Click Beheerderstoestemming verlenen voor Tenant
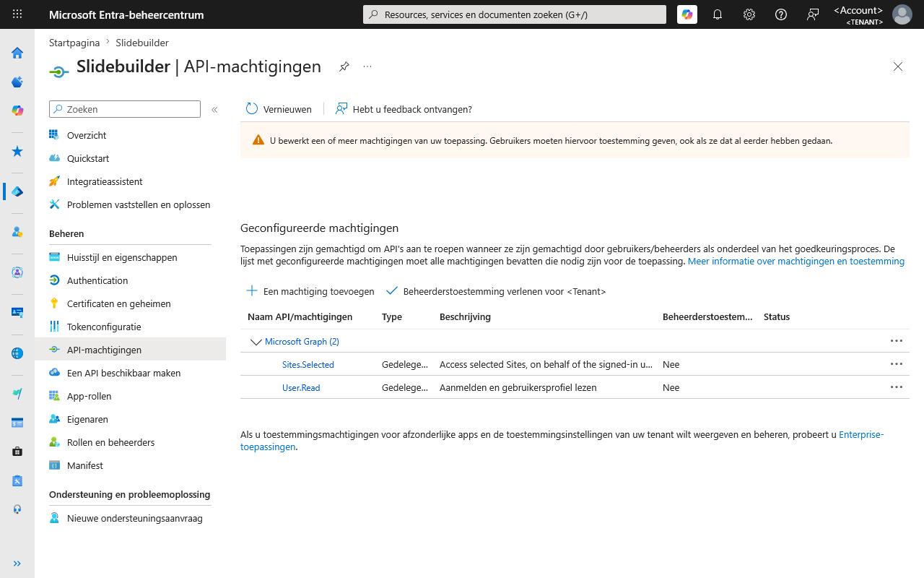The width and height of the screenshot is (924, 578). (x=496, y=291)
